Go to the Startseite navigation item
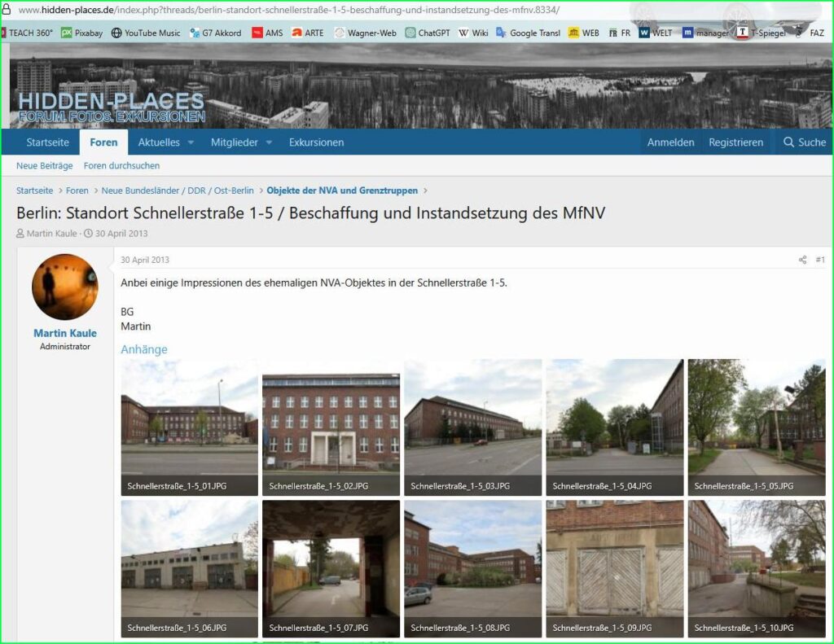Image resolution: width=834 pixels, height=644 pixels. tap(47, 142)
